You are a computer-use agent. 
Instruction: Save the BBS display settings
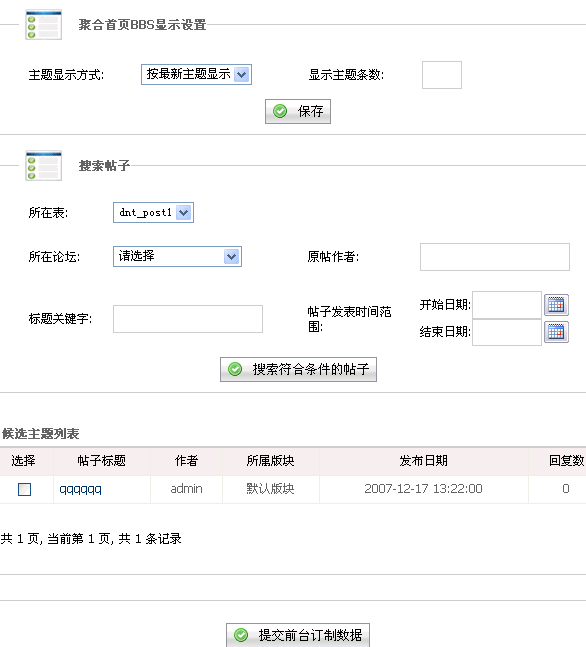pyautogui.click(x=298, y=111)
